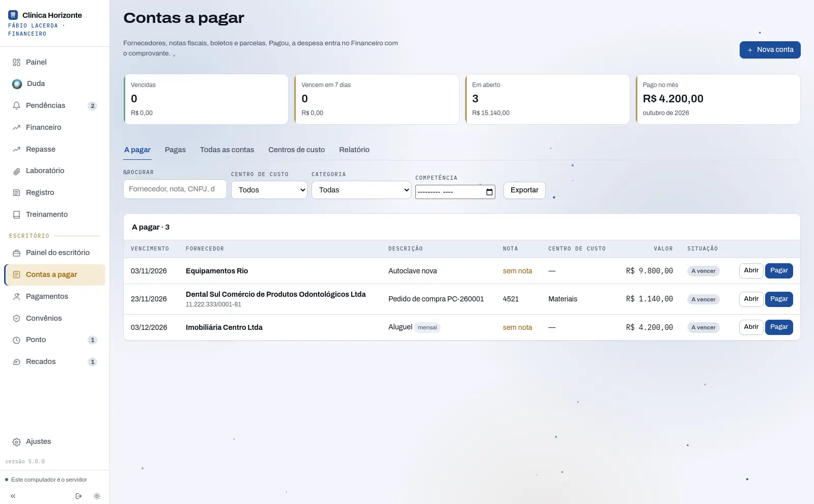Collapse sidebar with double-chevron icon
The width and height of the screenshot is (814, 504).
pos(13,496)
